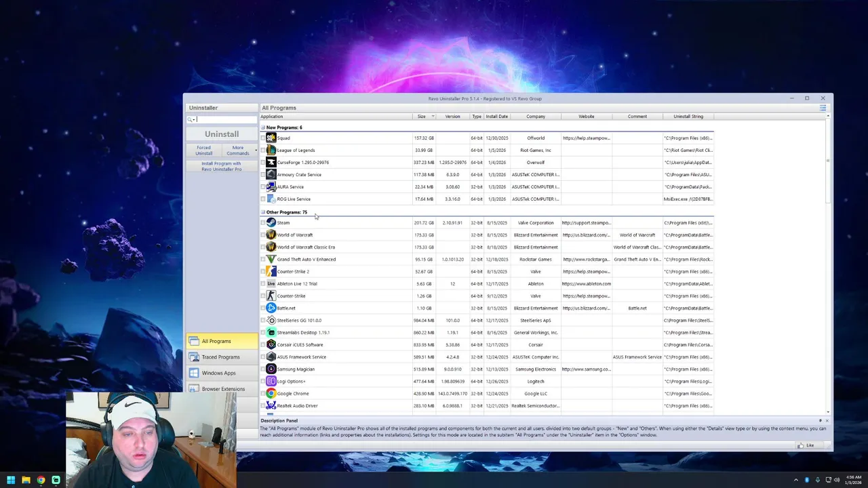Check the AURA Service checkbox

pyautogui.click(x=263, y=187)
